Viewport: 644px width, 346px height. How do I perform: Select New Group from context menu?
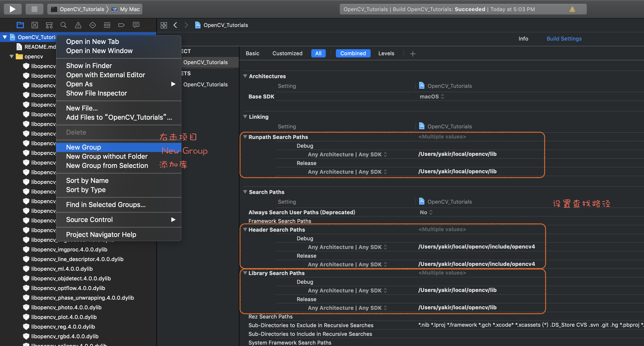point(83,147)
